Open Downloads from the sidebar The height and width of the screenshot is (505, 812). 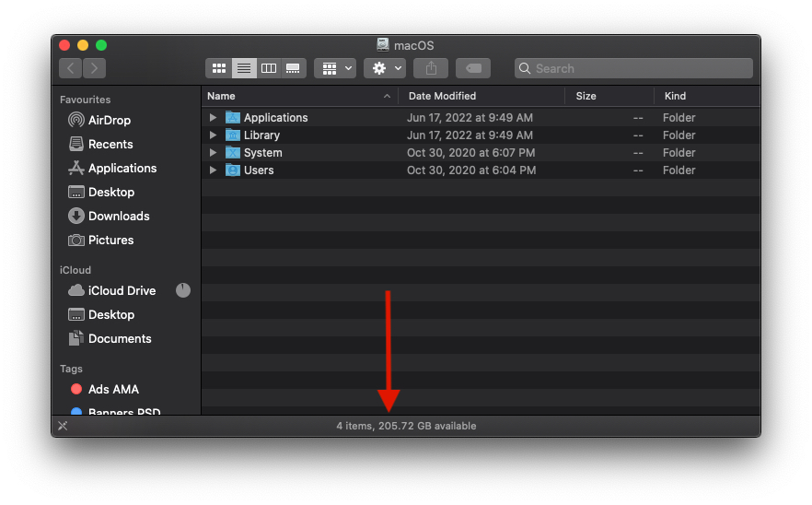(118, 216)
